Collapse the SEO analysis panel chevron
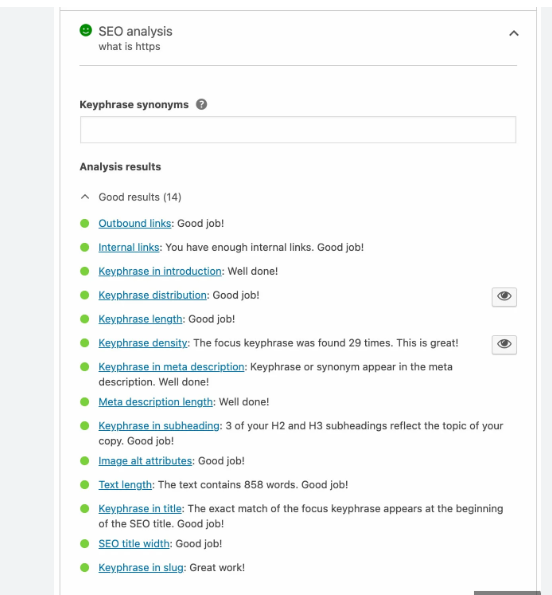Viewport: 552px width, 595px height. click(514, 33)
